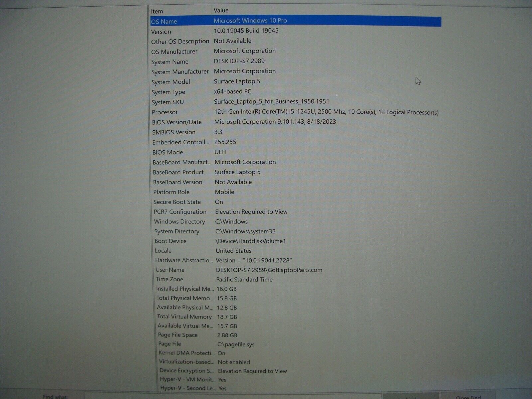
Task: Select the Device Encryption Support row label
Action: point(187,371)
